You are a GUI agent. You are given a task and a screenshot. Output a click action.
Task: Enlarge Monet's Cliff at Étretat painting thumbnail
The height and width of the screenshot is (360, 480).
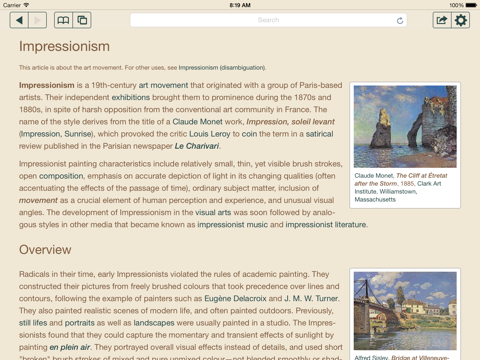405,127
